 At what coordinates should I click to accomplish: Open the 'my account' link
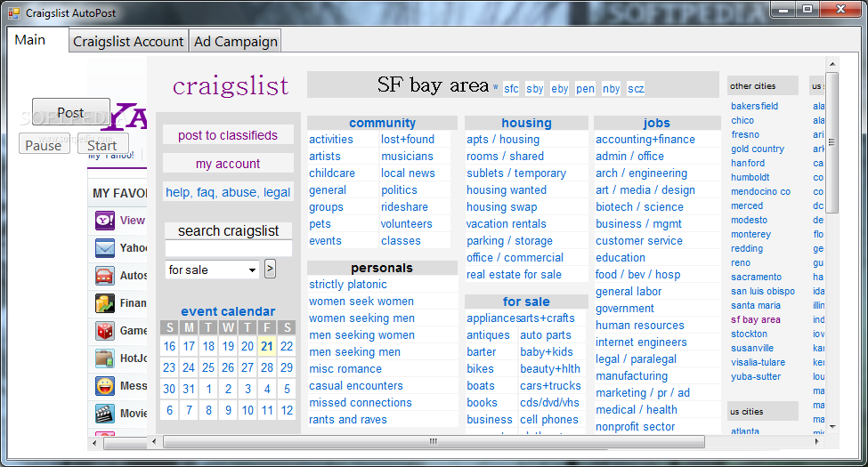(x=228, y=164)
